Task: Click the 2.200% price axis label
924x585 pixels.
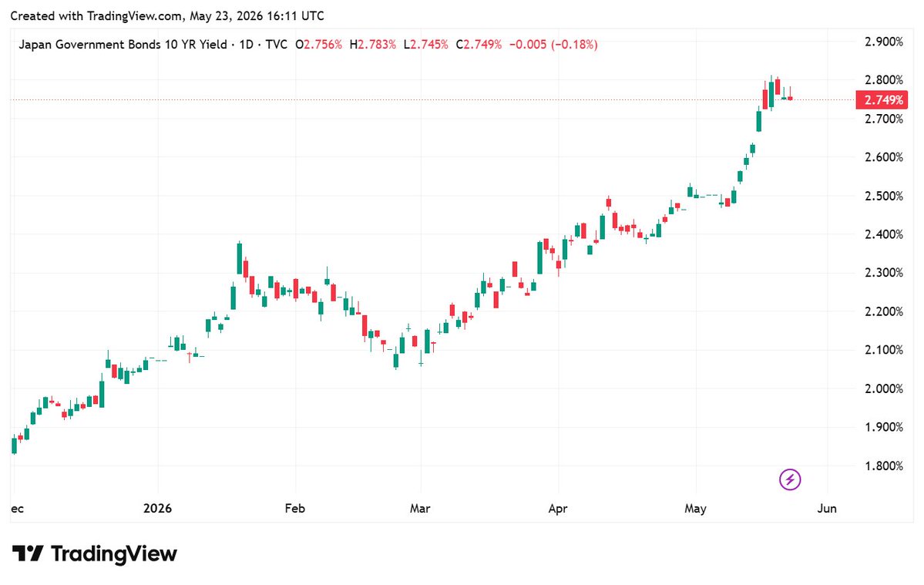Action: (x=884, y=311)
